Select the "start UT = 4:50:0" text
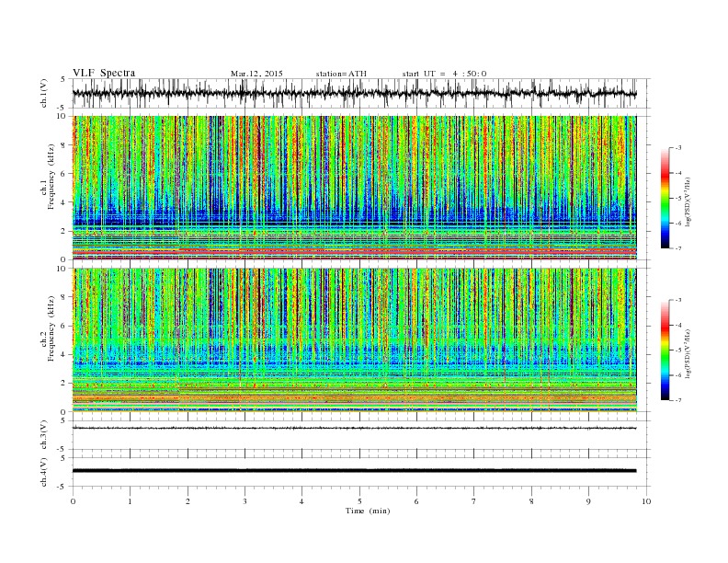Screen dimensions: 728x563 point(444,74)
